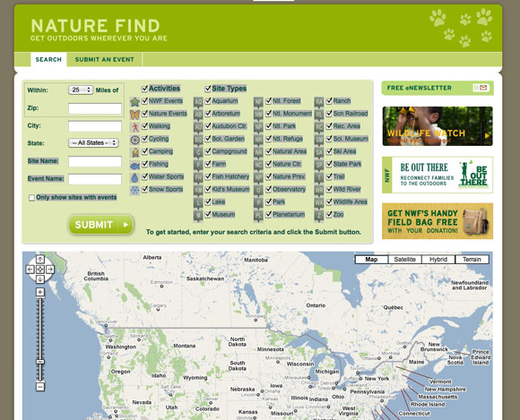
Task: Open the Be Out There banner
Action: 438,175
